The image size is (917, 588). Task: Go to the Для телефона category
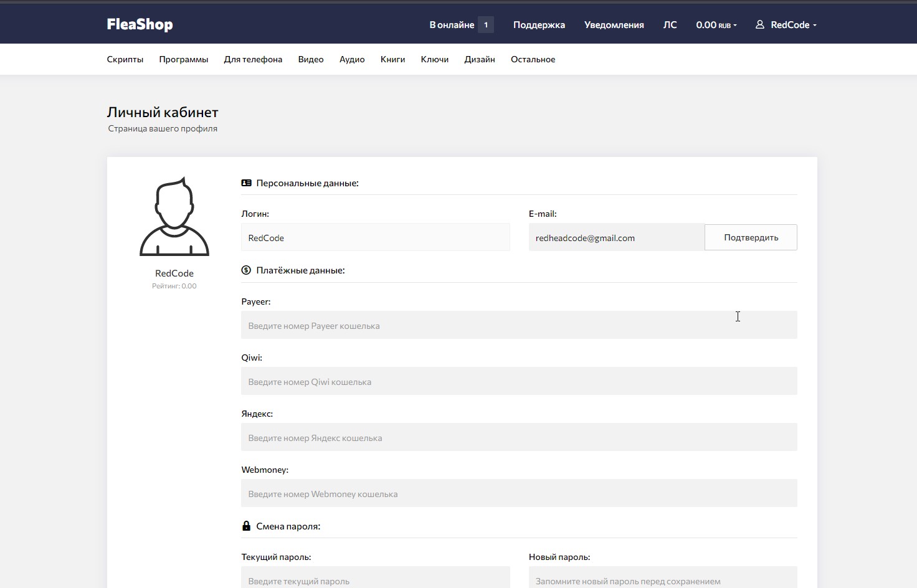(x=253, y=59)
